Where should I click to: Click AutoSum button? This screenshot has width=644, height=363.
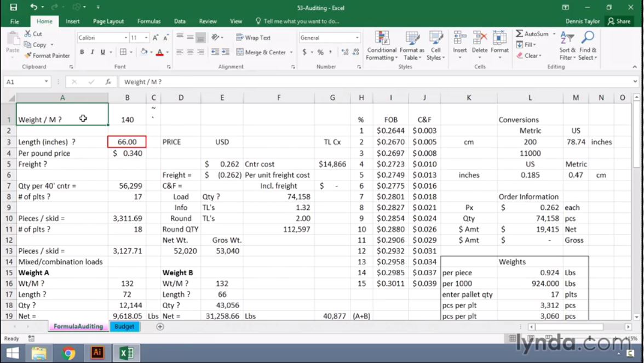[532, 33]
